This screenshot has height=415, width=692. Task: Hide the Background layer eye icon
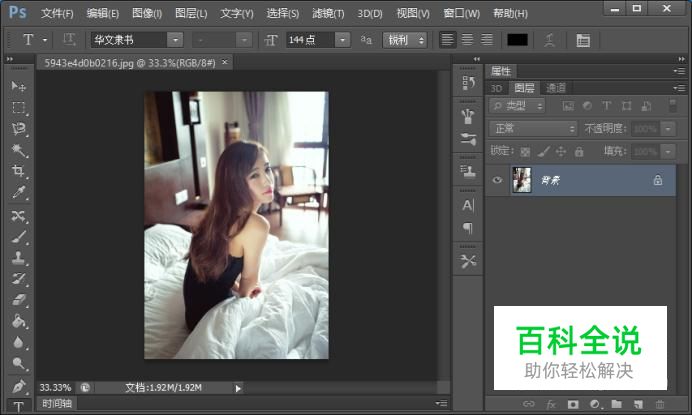[x=497, y=180]
